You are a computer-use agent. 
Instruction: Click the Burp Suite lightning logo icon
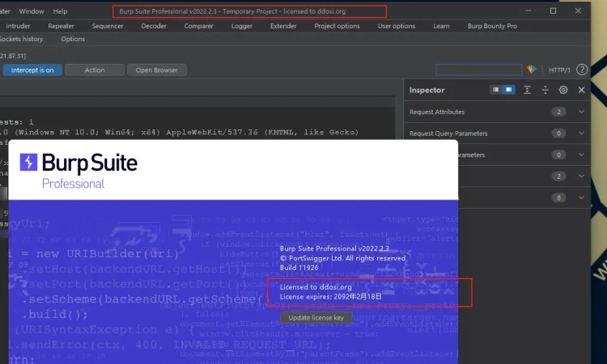click(28, 162)
